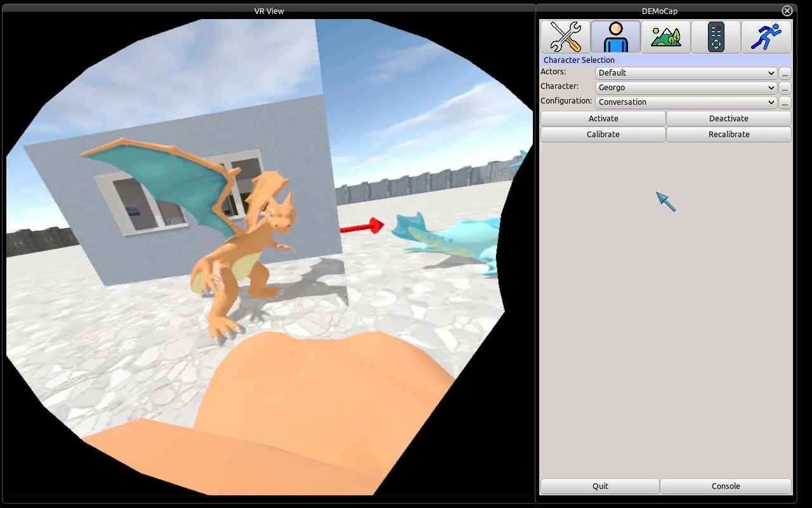Open the remote control tab icon
This screenshot has height=508, width=812.
[x=716, y=36]
